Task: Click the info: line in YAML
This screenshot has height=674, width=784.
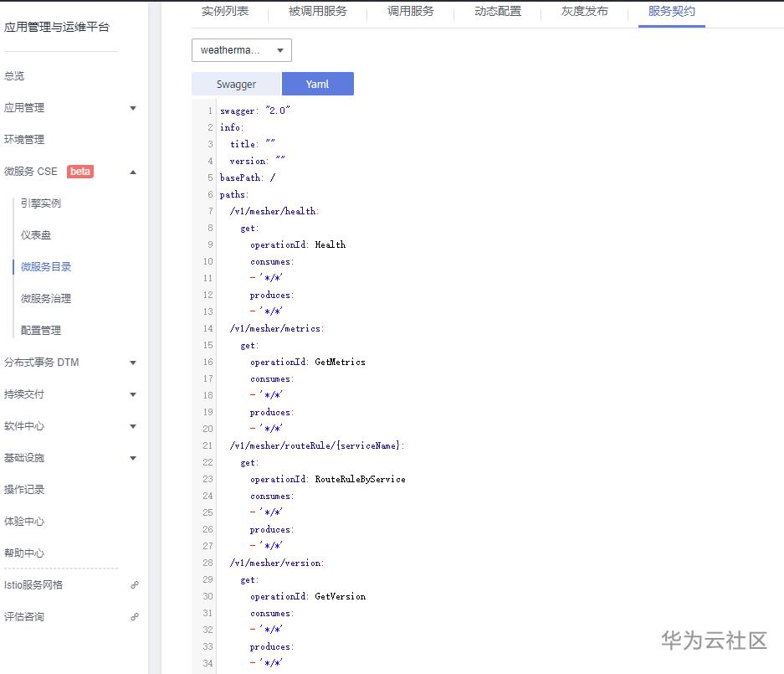Action: (x=232, y=127)
